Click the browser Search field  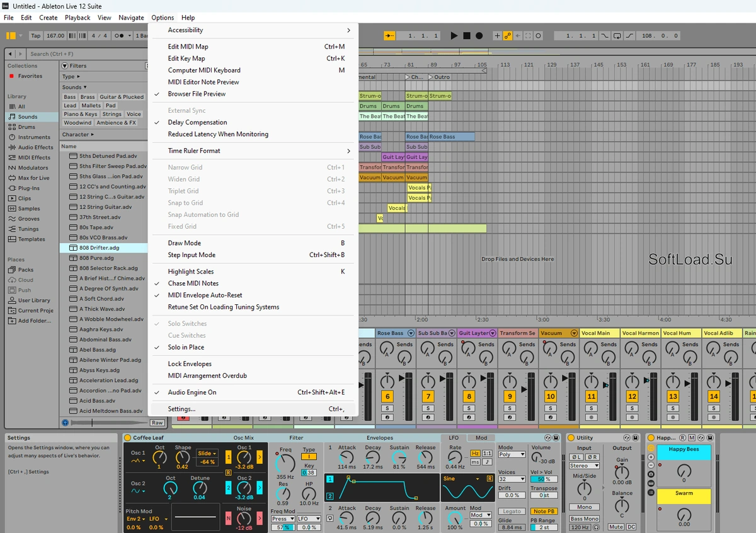(x=88, y=54)
